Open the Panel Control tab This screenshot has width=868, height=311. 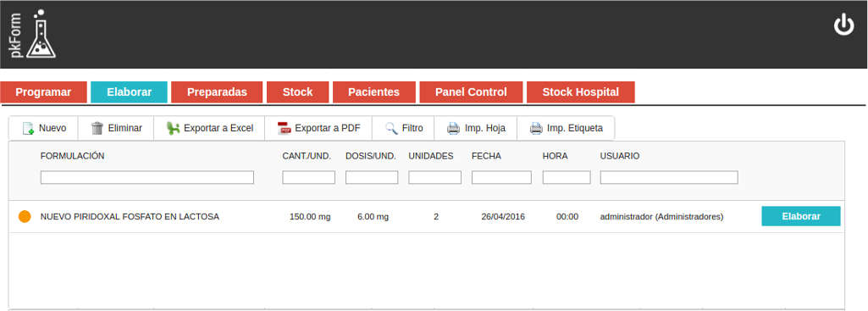(x=471, y=92)
